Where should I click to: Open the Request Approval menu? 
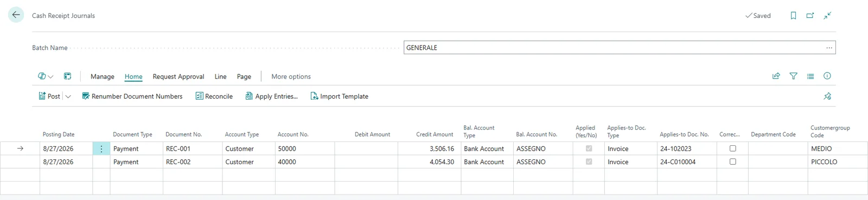[x=178, y=76]
